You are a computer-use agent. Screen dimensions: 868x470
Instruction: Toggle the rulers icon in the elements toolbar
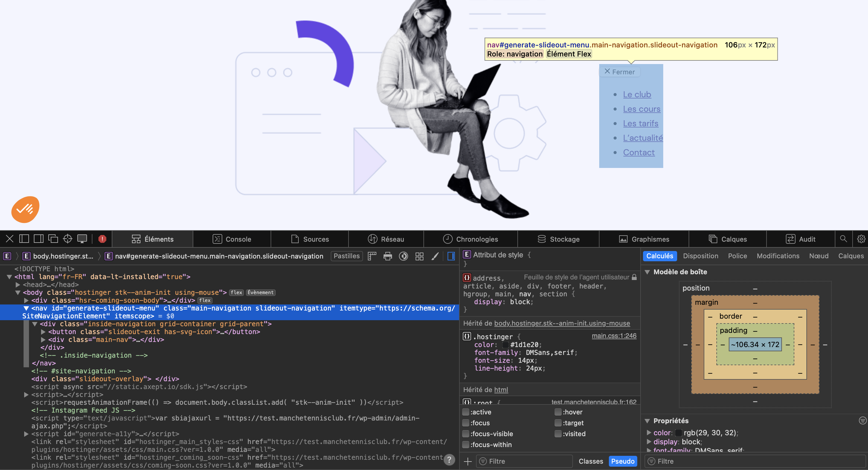pos(372,256)
